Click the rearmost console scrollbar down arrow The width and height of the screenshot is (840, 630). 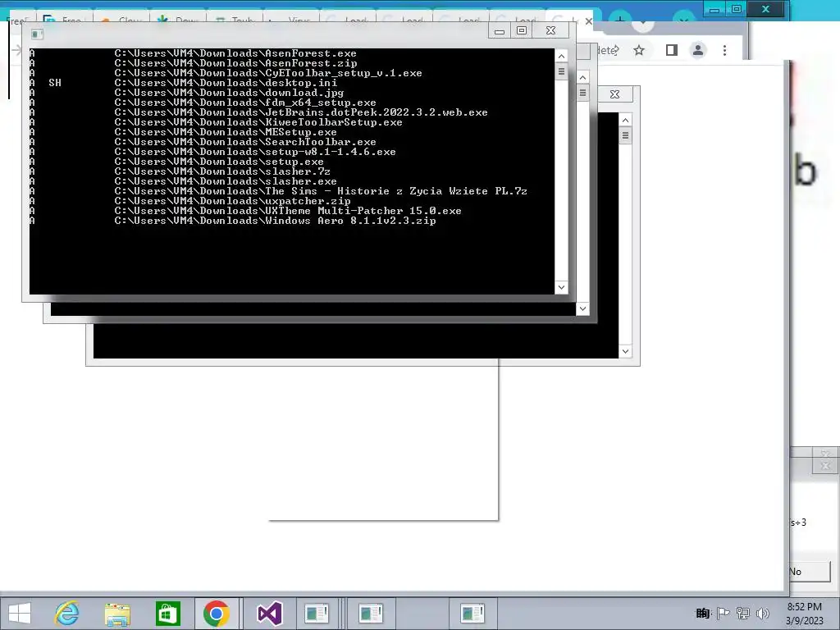click(x=625, y=351)
